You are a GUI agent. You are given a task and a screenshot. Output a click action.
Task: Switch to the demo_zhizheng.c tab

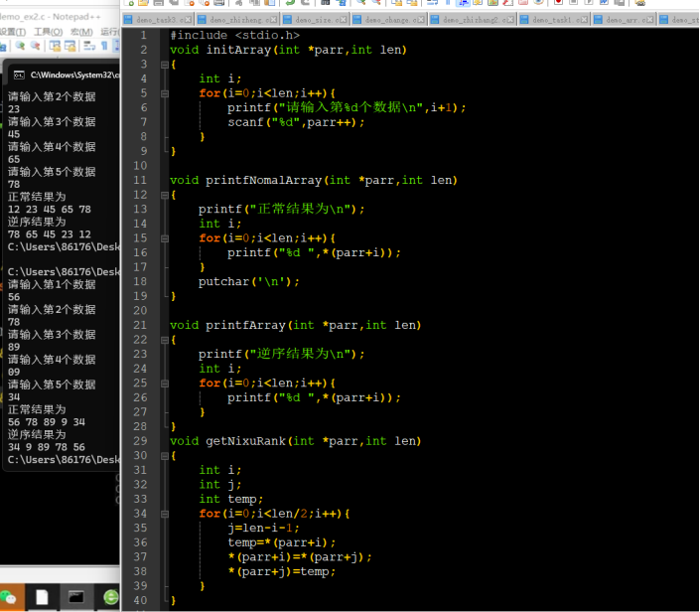(237, 20)
